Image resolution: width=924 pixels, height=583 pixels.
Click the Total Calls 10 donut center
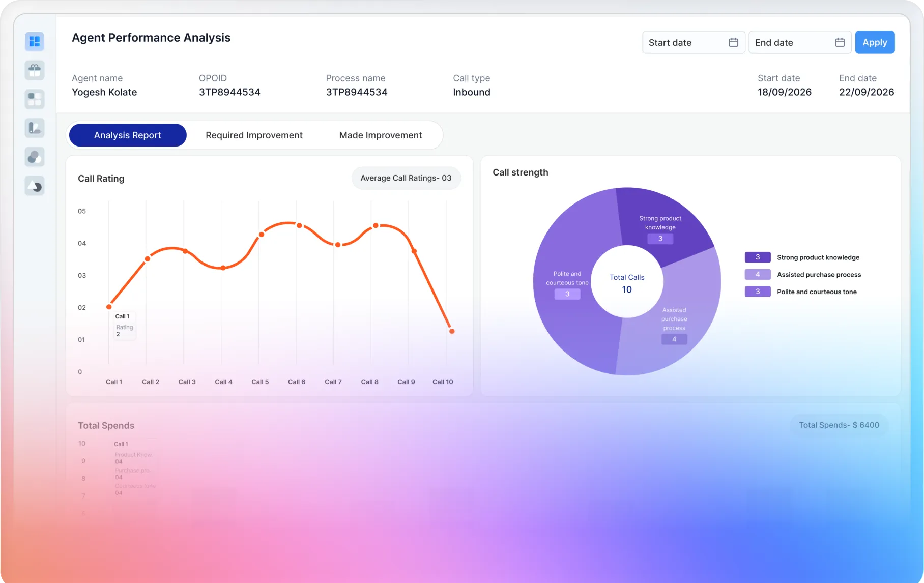[x=627, y=283]
